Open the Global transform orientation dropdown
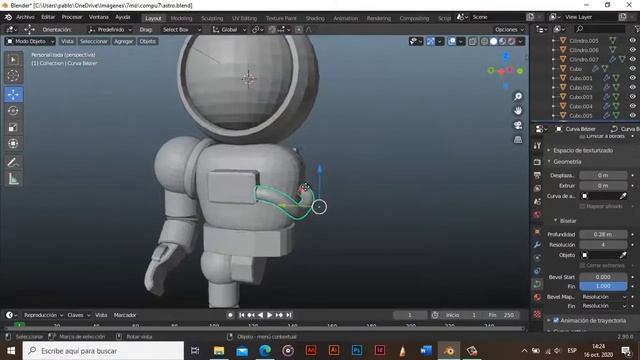Viewport: 640px width, 360px height. 229,29
